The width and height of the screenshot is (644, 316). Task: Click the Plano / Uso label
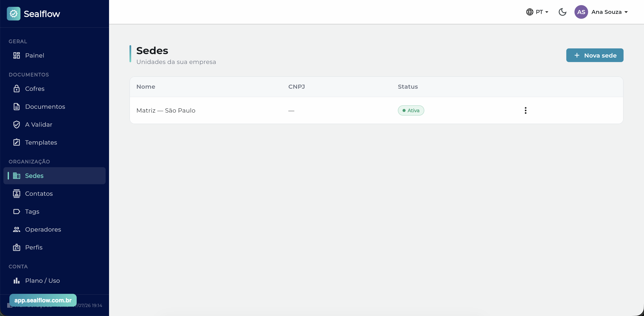click(43, 281)
